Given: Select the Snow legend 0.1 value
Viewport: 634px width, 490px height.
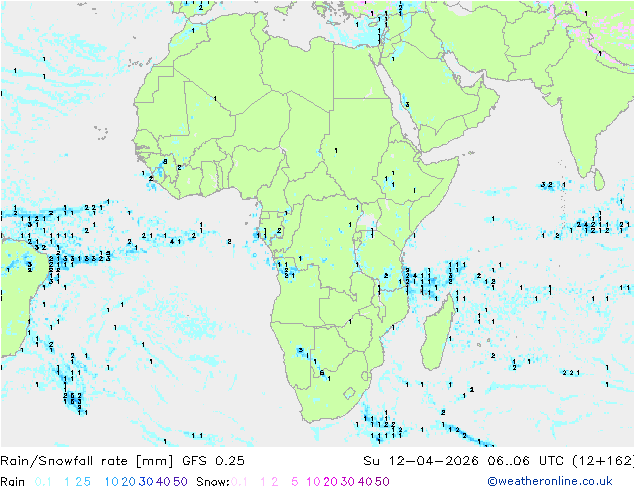Looking at the screenshot, I should coord(239,482).
